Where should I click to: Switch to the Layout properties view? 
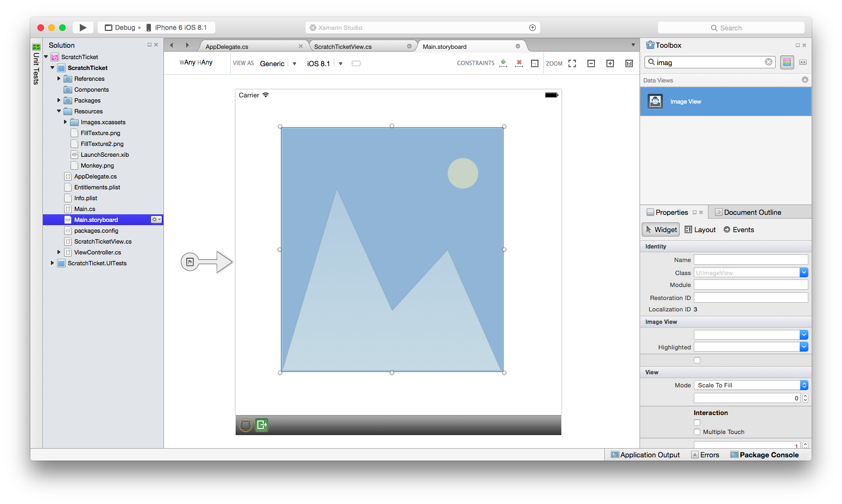[x=700, y=229]
